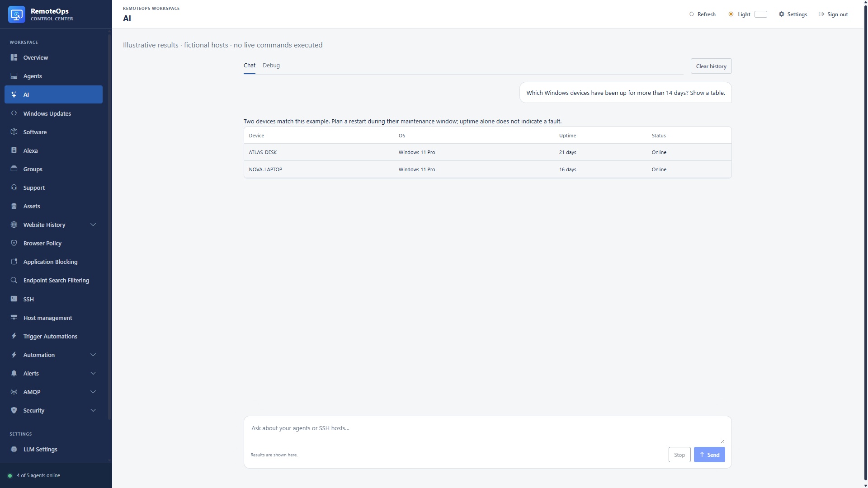Click the Host management icon
The width and height of the screenshot is (868, 488).
pos(14,318)
